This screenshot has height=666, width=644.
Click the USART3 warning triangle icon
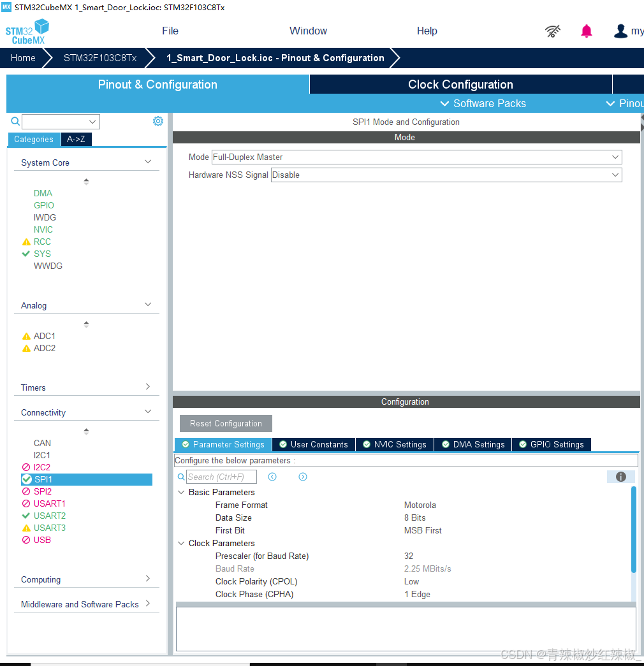[26, 528]
